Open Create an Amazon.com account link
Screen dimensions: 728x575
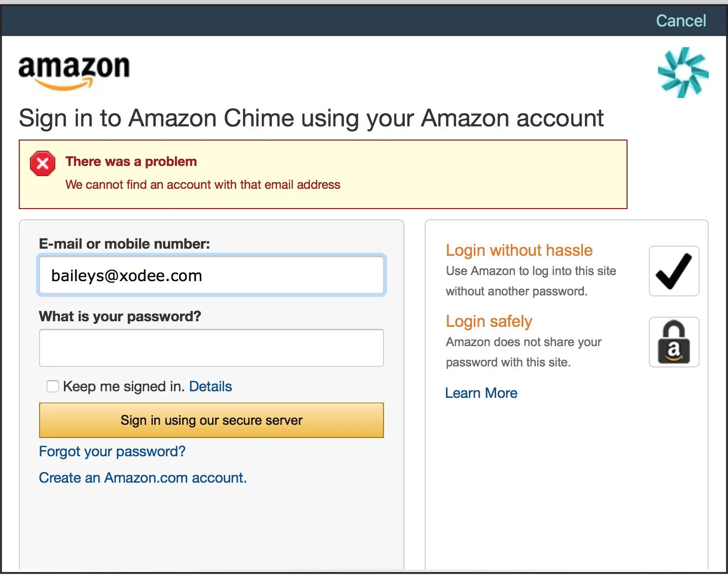pos(143,478)
